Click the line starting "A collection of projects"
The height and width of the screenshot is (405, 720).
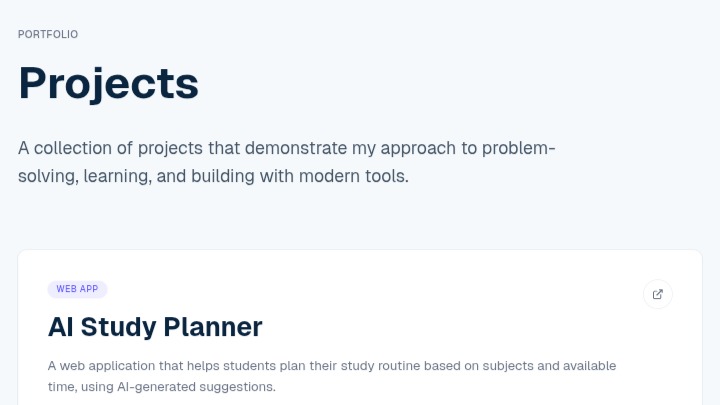tap(287, 148)
